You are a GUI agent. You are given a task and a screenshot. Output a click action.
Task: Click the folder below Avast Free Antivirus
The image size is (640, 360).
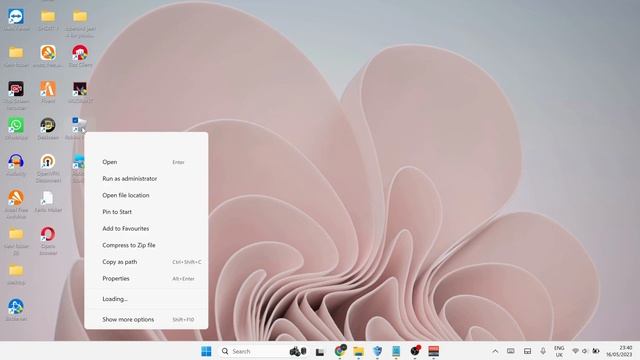point(16,234)
